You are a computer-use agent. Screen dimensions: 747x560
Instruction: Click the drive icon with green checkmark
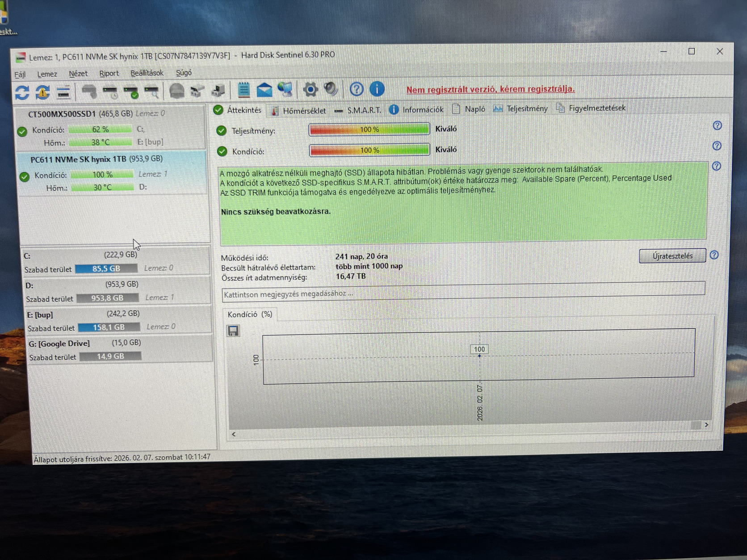[131, 92]
